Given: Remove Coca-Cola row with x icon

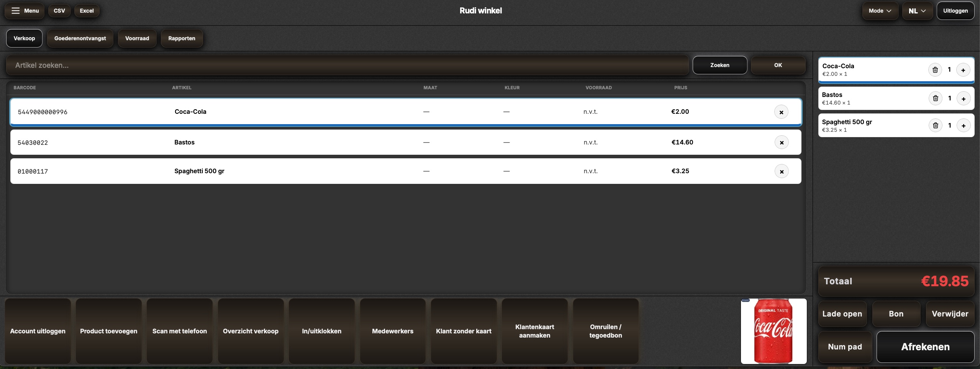Looking at the screenshot, I should tap(781, 112).
